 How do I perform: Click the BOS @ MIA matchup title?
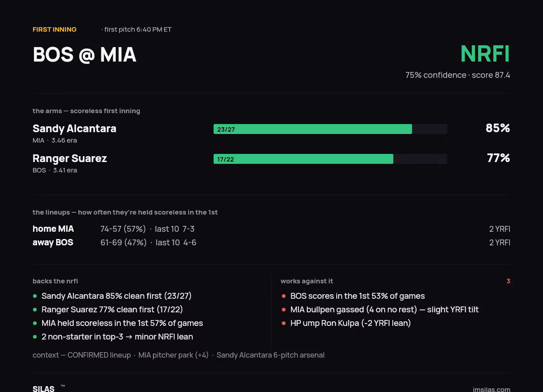[x=85, y=54]
